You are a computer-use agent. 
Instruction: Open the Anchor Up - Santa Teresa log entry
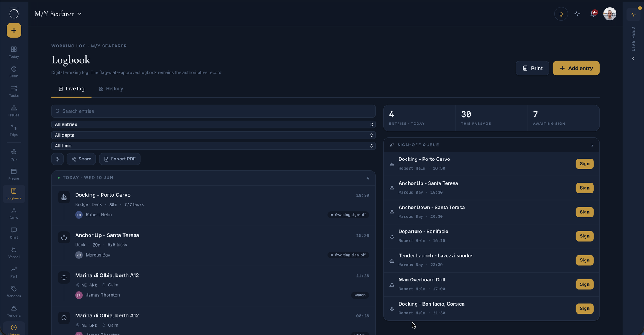[214, 246]
